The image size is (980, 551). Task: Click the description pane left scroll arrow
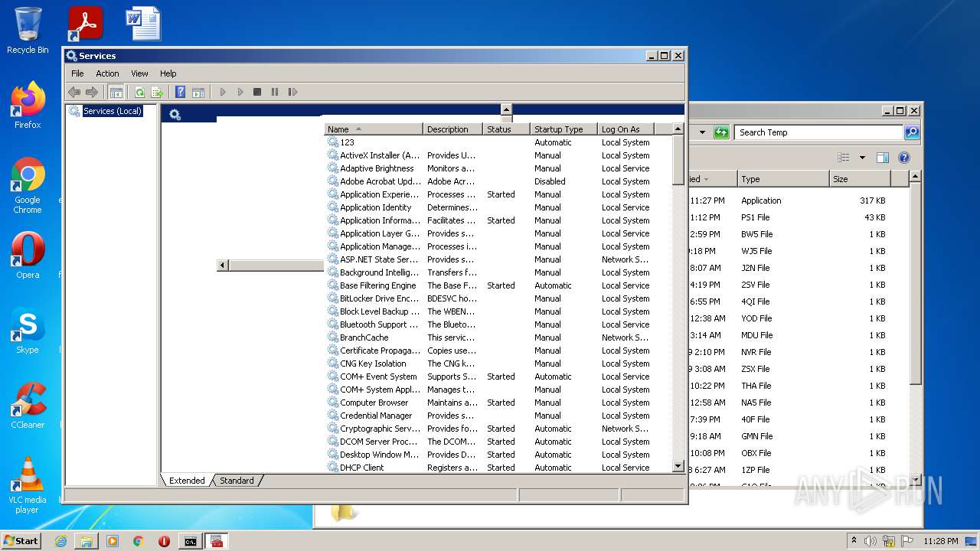tap(223, 265)
